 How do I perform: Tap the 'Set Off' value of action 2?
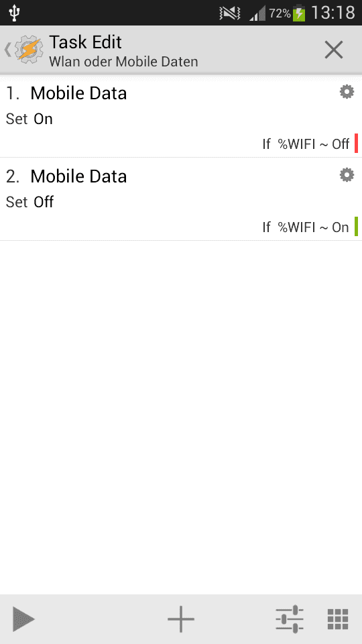coord(29,202)
